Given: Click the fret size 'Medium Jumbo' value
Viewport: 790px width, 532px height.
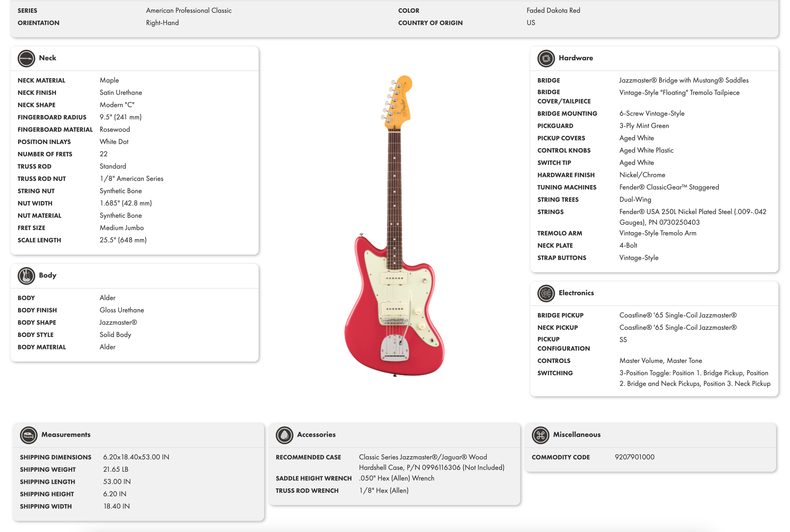Looking at the screenshot, I should click(122, 228).
